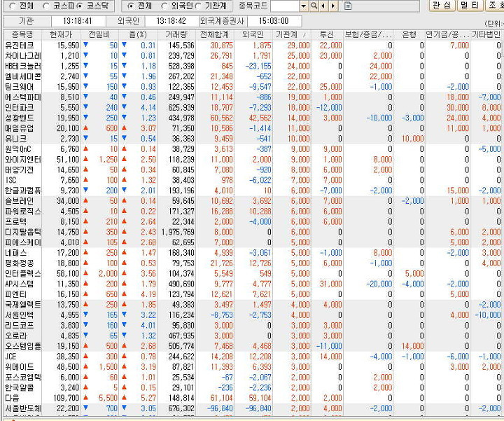Select stock row AP시스템
The image size is (504, 421).
[x=252, y=284]
